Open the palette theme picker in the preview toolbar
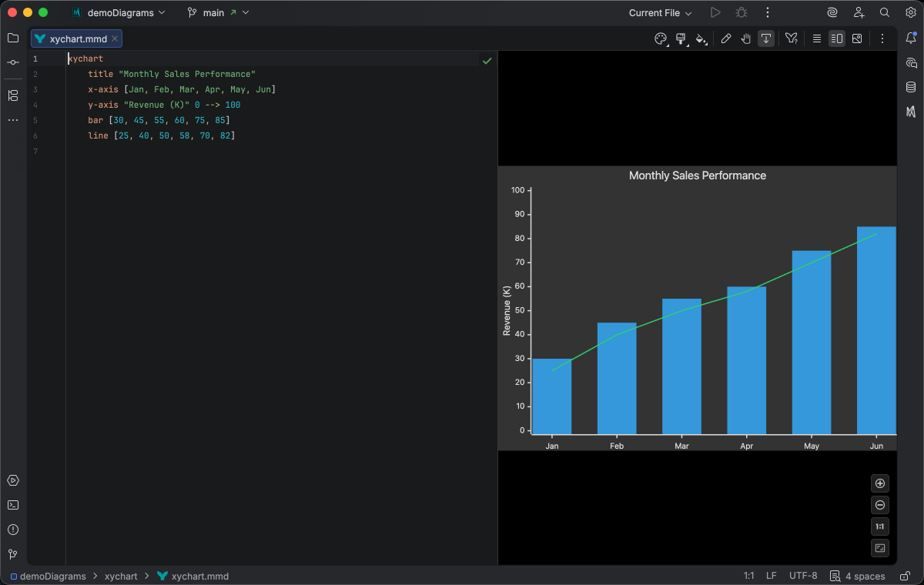 [661, 38]
